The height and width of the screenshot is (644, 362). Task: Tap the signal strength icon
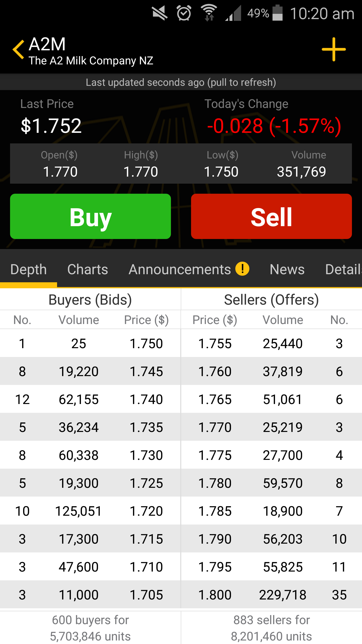(233, 13)
